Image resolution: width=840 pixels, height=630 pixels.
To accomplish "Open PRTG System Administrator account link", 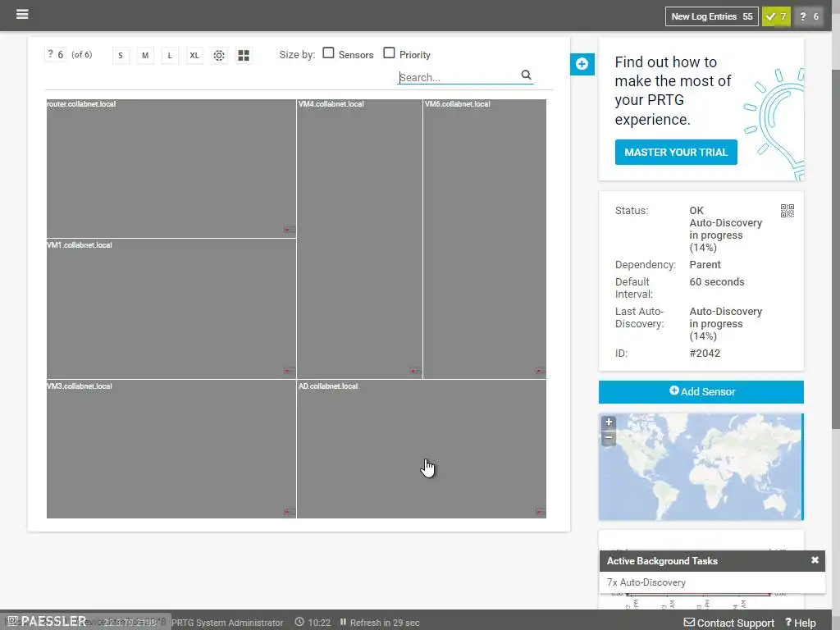I will coord(227,623).
